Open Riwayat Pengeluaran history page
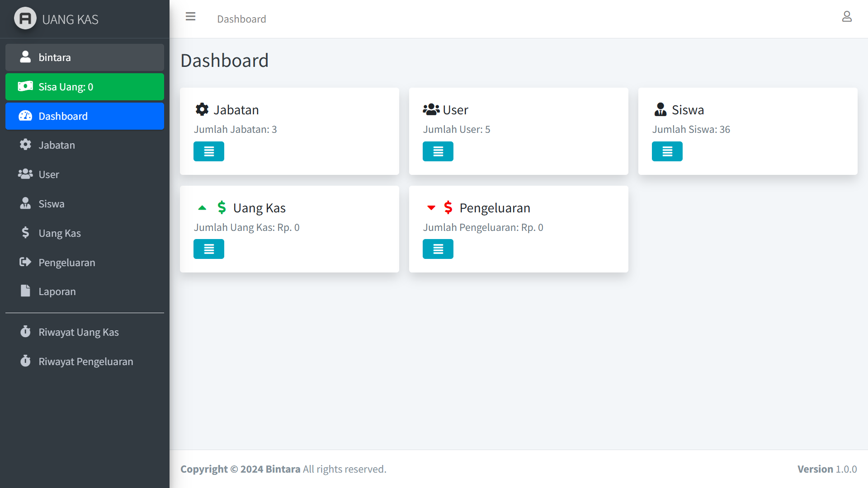Image resolution: width=868 pixels, height=488 pixels. pyautogui.click(x=85, y=361)
